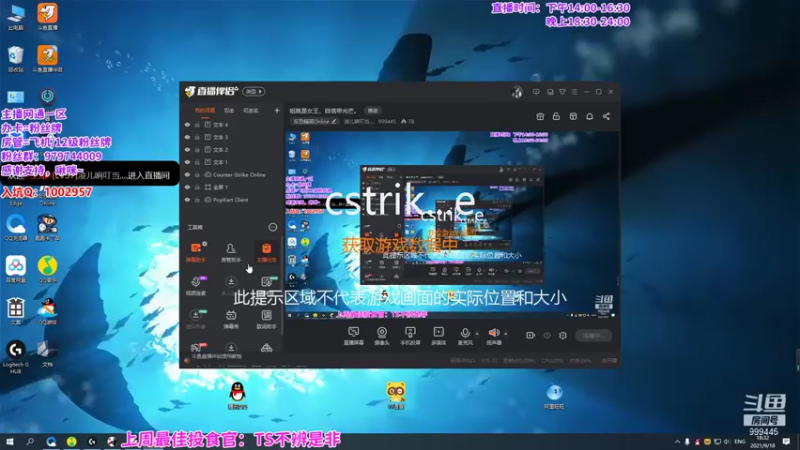Toggle lock on Counter-Strike Online source
Screen dimensions: 800x450
pyautogui.click(x=197, y=174)
